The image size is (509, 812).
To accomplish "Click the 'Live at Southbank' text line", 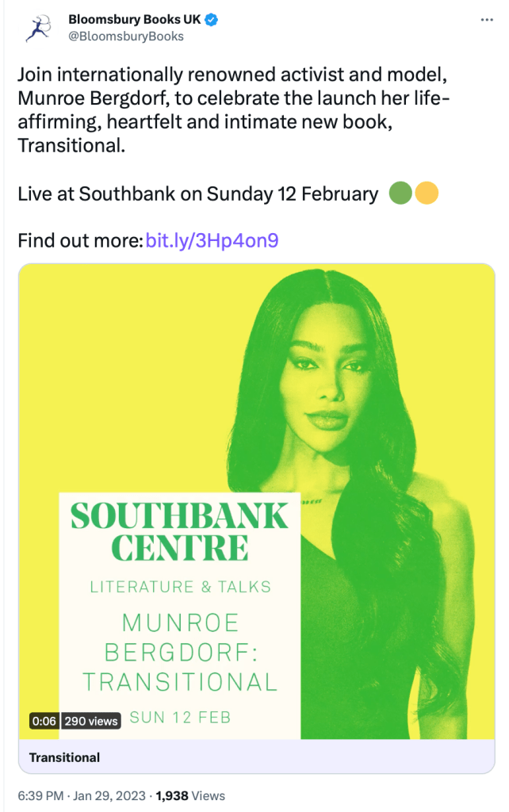I will 198,193.
